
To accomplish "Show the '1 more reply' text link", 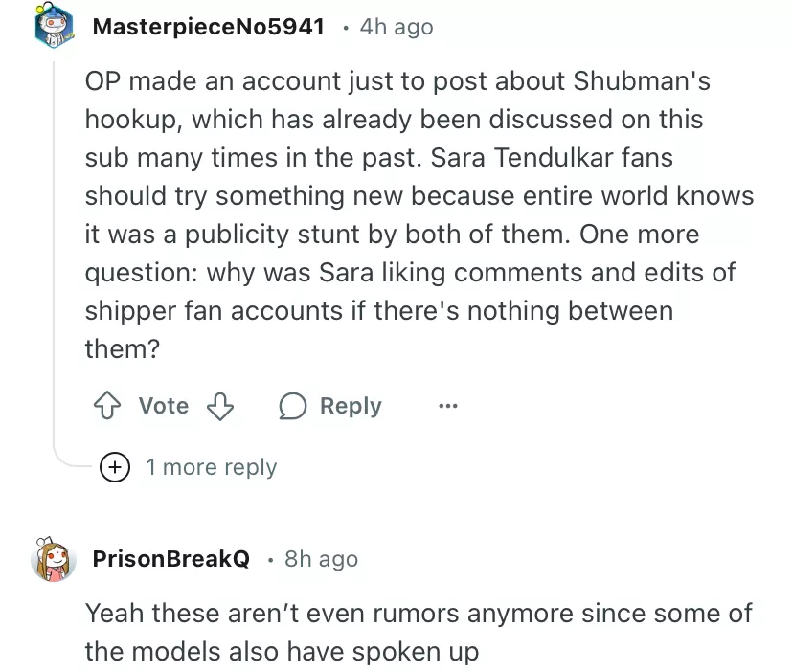I will pos(211,467).
